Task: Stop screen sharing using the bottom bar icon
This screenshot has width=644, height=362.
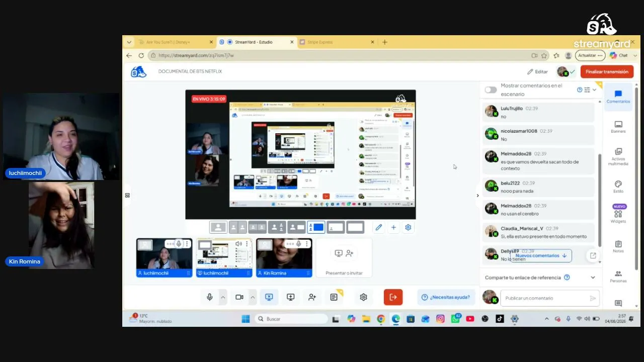Action: click(269, 297)
